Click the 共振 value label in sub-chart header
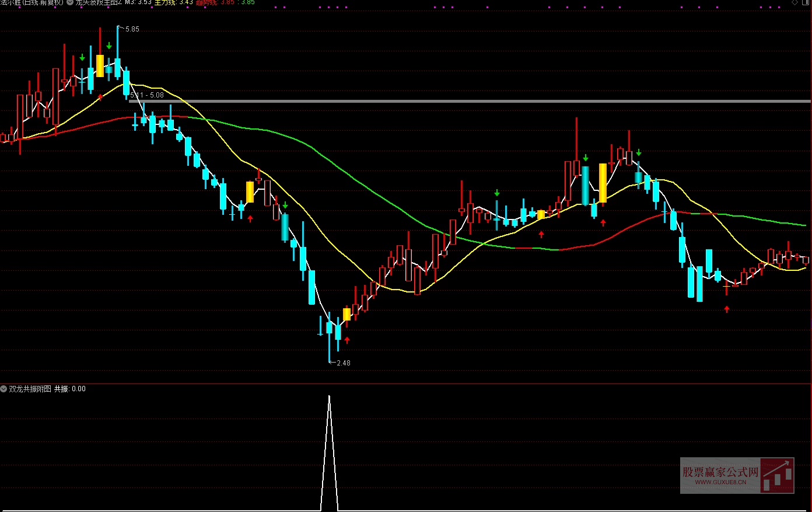 pyautogui.click(x=70, y=389)
